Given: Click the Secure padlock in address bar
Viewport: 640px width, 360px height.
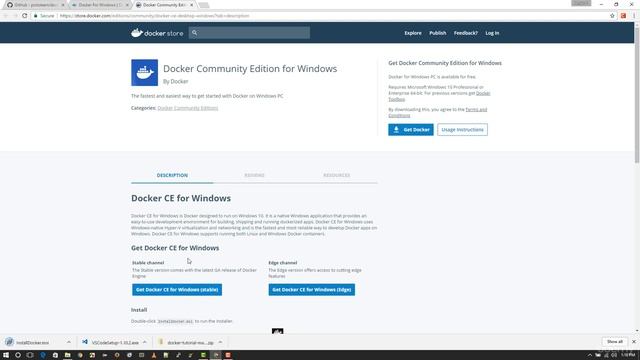Looking at the screenshot, I should point(36,16).
